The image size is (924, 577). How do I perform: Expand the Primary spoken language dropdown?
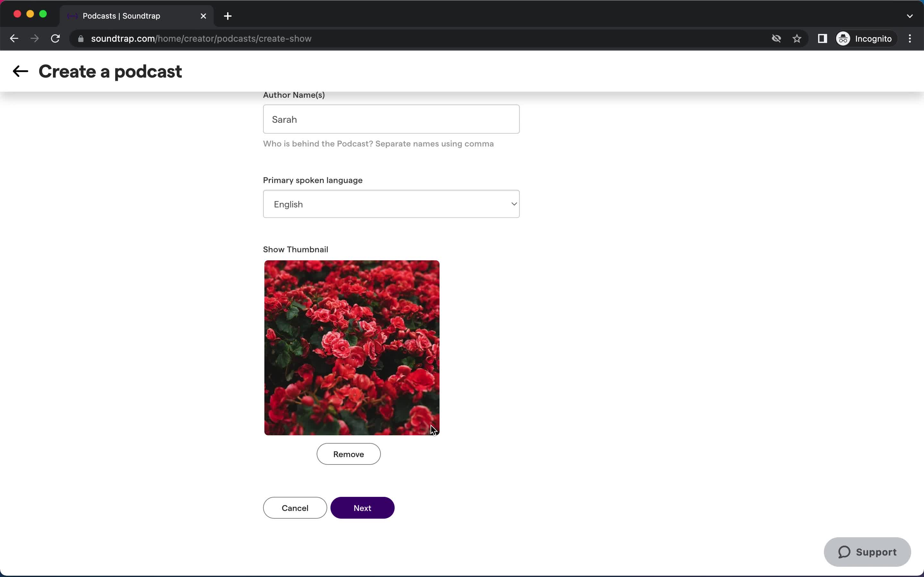(x=391, y=204)
